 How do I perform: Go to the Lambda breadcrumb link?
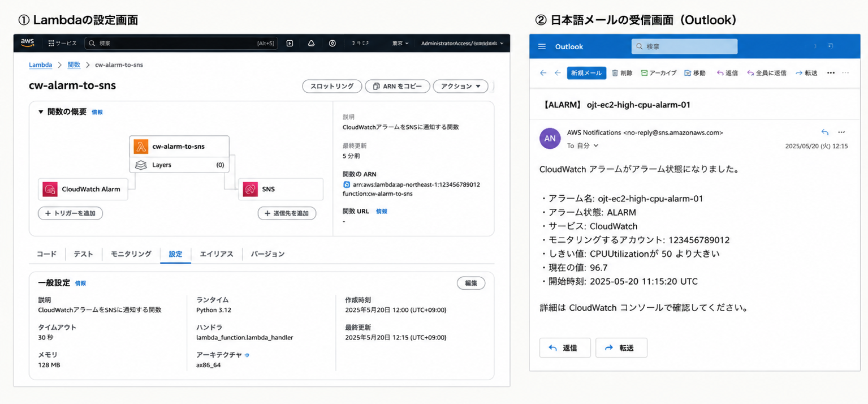[x=40, y=65]
